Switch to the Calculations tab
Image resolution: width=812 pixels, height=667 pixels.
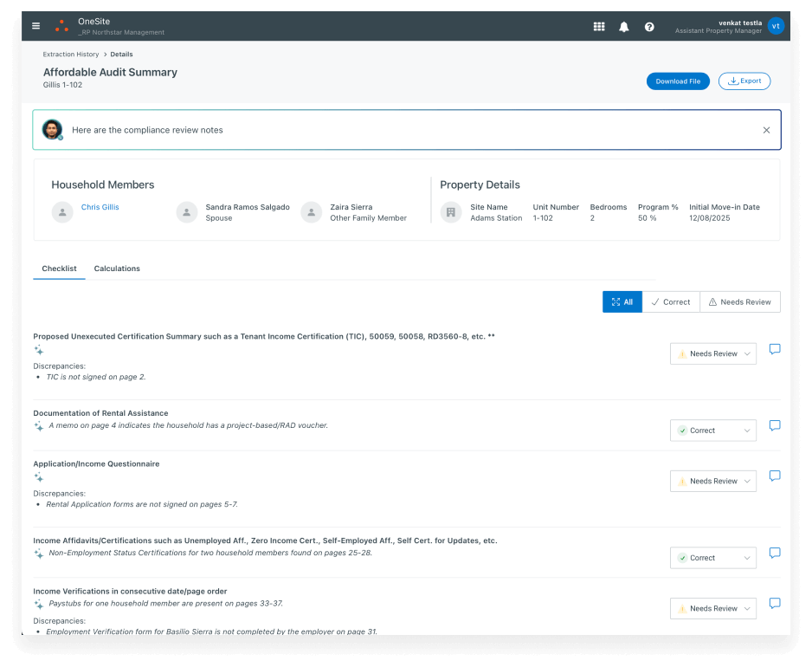pyautogui.click(x=117, y=269)
